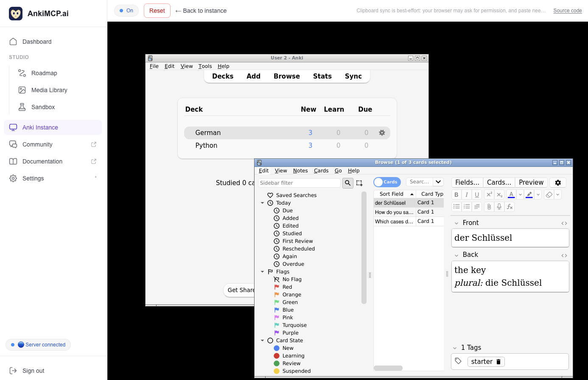
Task: Open Notes menu in Browse window
Action: click(x=300, y=171)
